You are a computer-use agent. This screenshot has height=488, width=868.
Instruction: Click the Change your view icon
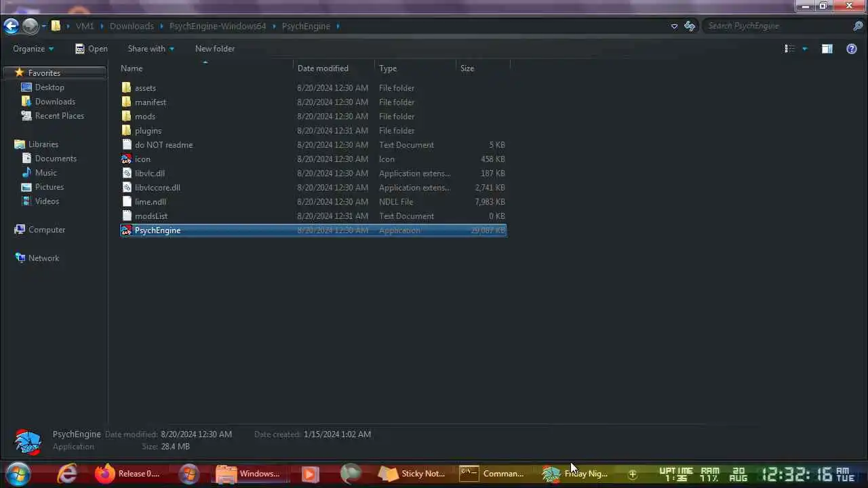(789, 49)
